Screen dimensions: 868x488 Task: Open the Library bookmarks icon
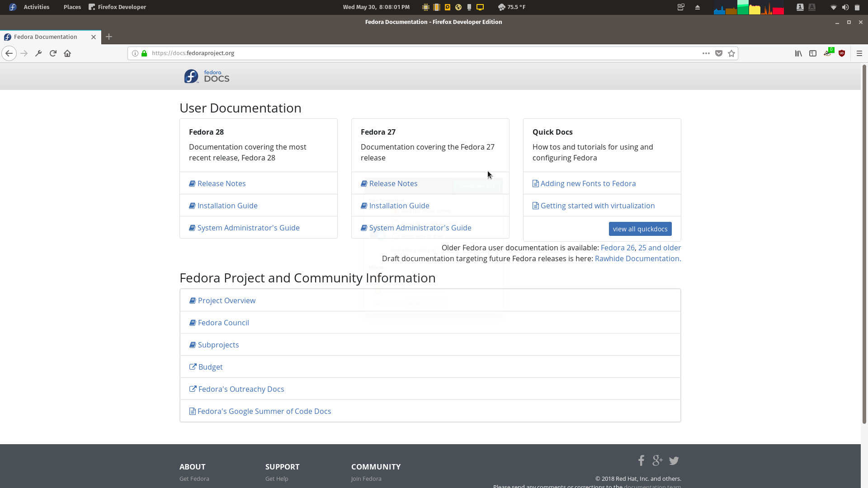pos(798,53)
